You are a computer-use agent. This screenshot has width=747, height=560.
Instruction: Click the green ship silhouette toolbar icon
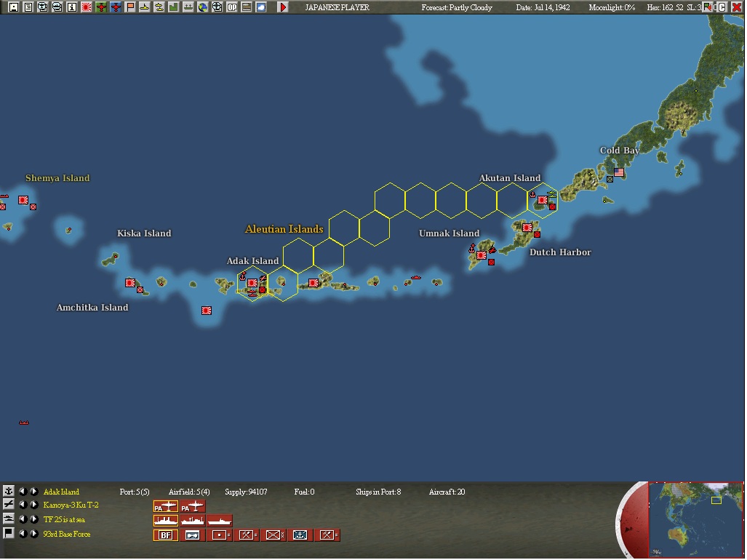pyautogui.click(x=188, y=7)
